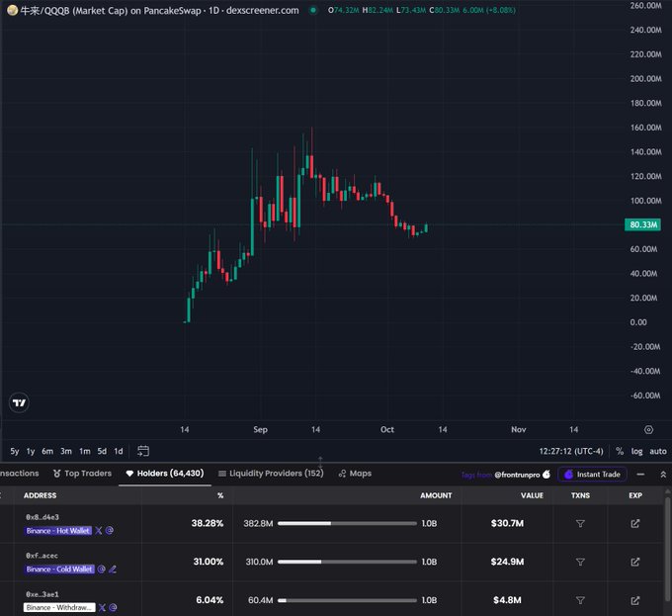Expand panel with double chevron icon

(663, 474)
